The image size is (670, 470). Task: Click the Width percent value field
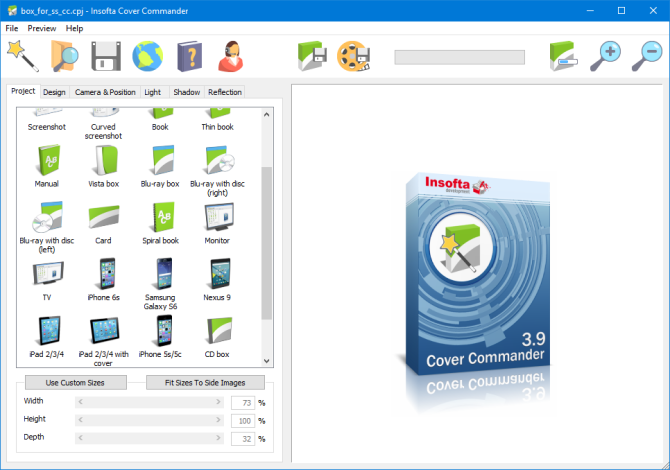(243, 403)
